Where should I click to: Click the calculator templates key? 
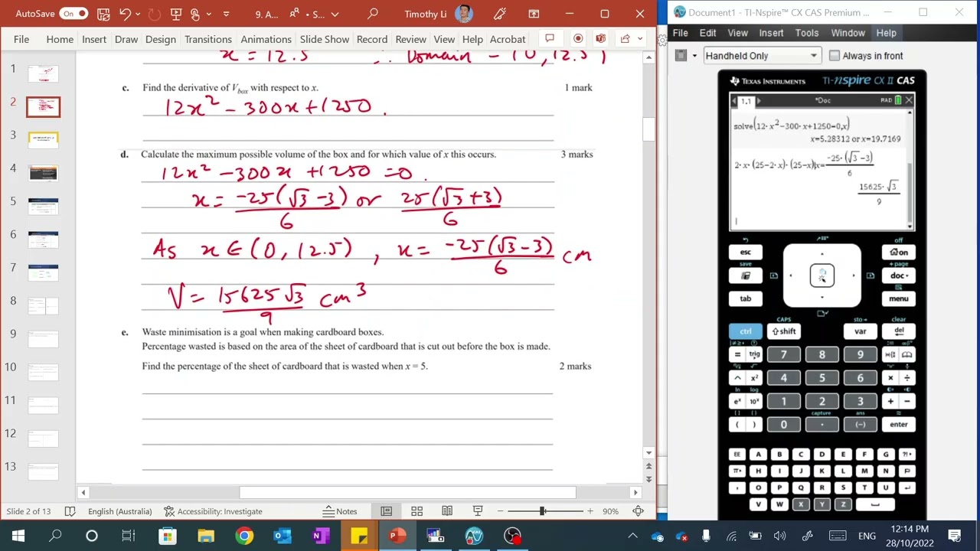point(890,355)
